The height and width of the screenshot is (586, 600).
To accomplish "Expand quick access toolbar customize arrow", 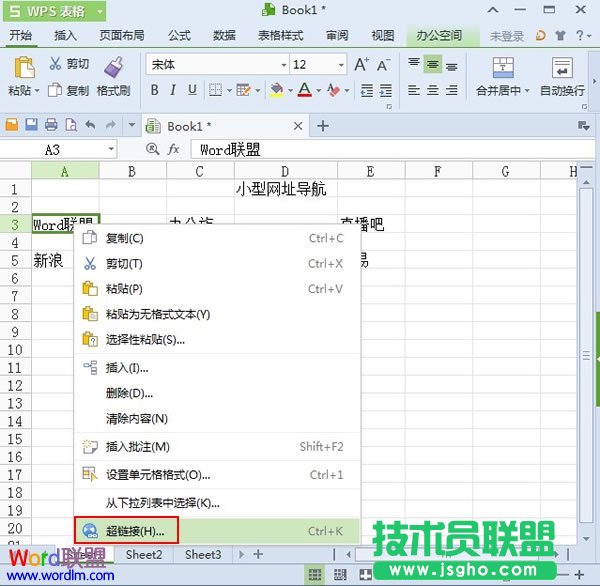I will [132, 125].
